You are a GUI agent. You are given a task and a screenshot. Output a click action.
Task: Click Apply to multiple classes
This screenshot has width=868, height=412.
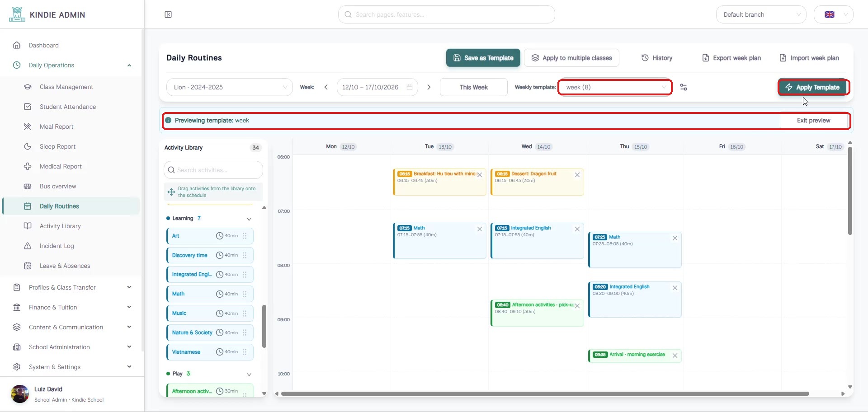tap(571, 58)
